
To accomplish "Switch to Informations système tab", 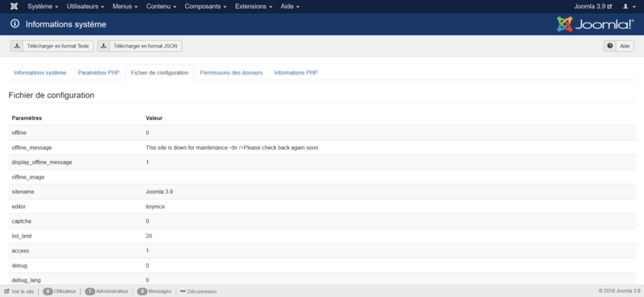I will (x=39, y=72).
